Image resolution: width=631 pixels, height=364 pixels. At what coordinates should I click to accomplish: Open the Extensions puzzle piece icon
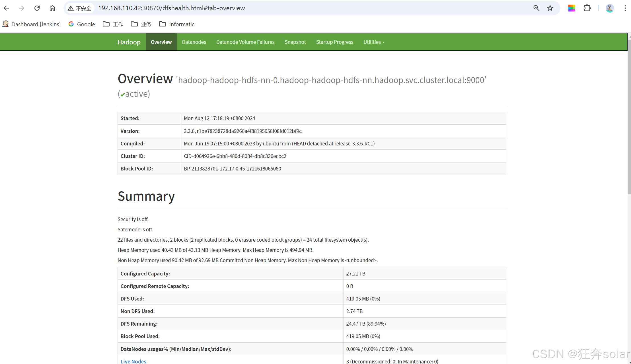587,8
